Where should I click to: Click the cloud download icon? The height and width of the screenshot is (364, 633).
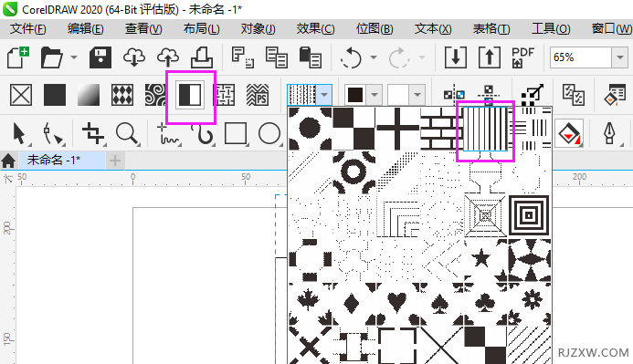(x=134, y=57)
